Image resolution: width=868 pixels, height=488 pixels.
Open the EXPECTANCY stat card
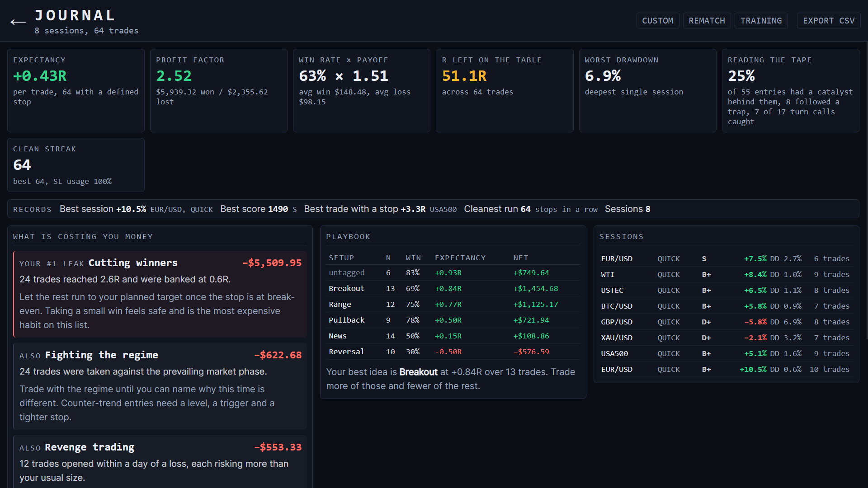click(76, 90)
